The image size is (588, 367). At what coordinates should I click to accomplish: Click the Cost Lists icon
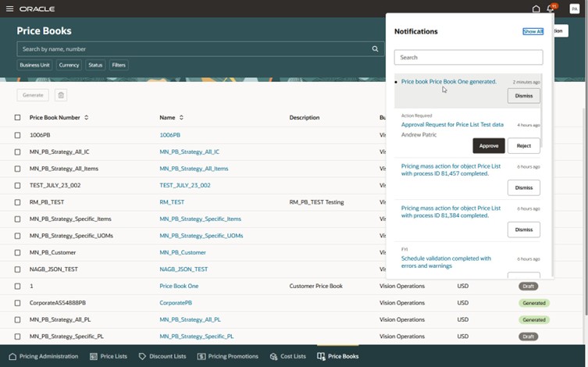274,356
